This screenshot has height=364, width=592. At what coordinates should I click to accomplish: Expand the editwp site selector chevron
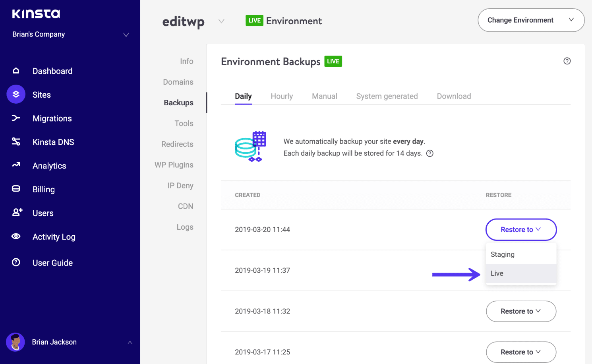tap(221, 21)
